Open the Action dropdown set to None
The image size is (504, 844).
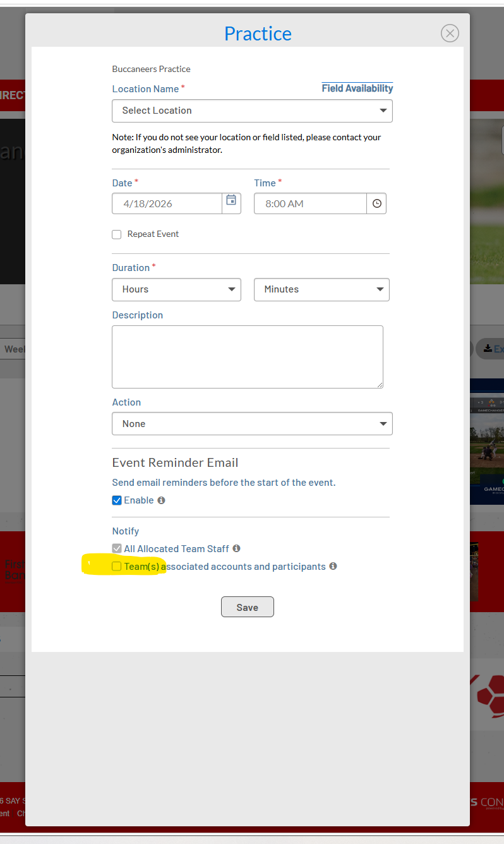[x=252, y=424]
